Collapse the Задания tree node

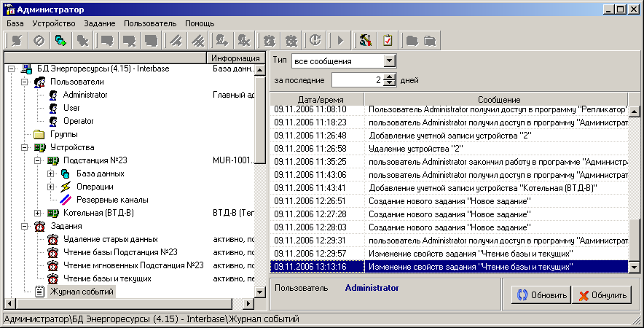pos(24,227)
